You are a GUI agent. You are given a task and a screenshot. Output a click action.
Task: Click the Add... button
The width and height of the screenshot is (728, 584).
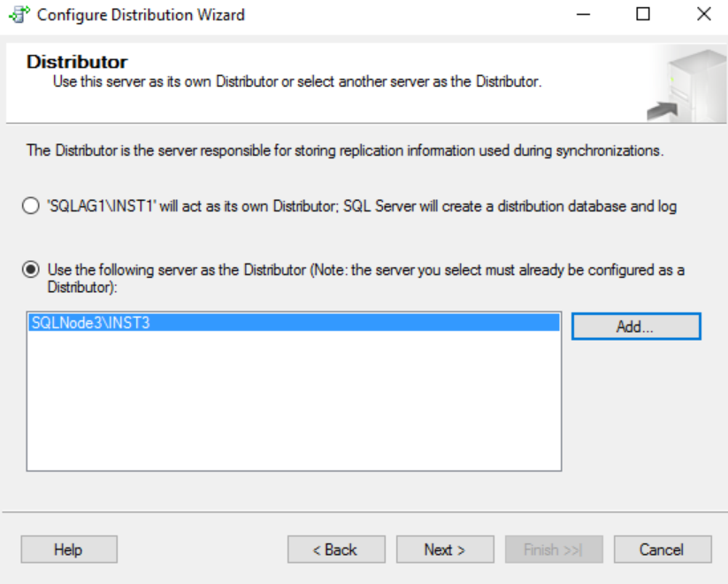point(635,327)
